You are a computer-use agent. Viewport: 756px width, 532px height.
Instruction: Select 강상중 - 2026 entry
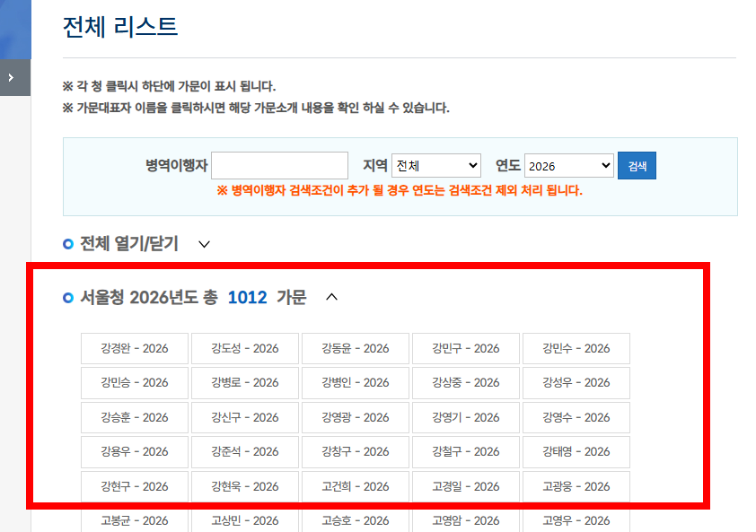coord(466,383)
